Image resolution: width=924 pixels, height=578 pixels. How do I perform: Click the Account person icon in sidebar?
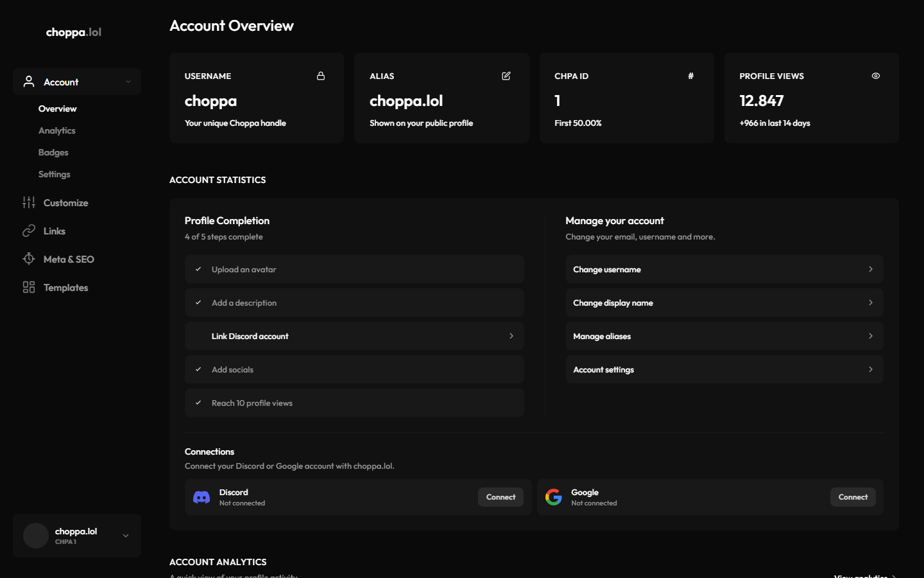[29, 82]
